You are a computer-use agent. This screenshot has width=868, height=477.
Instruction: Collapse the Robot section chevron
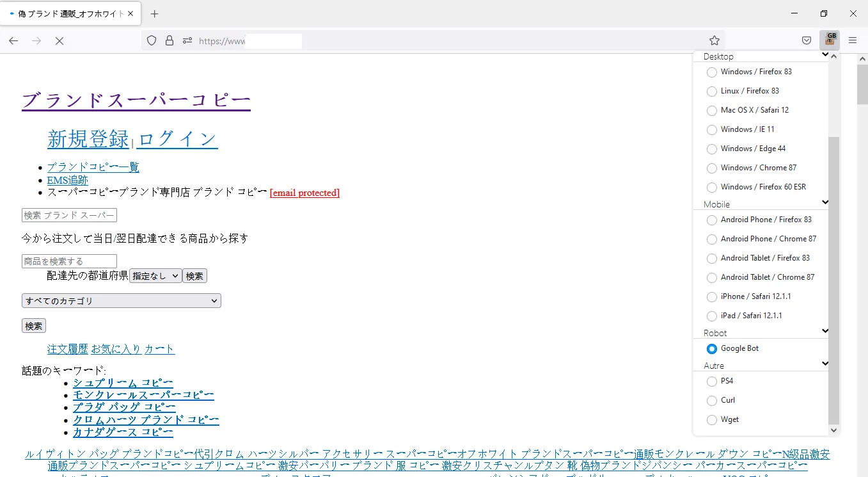tap(825, 331)
